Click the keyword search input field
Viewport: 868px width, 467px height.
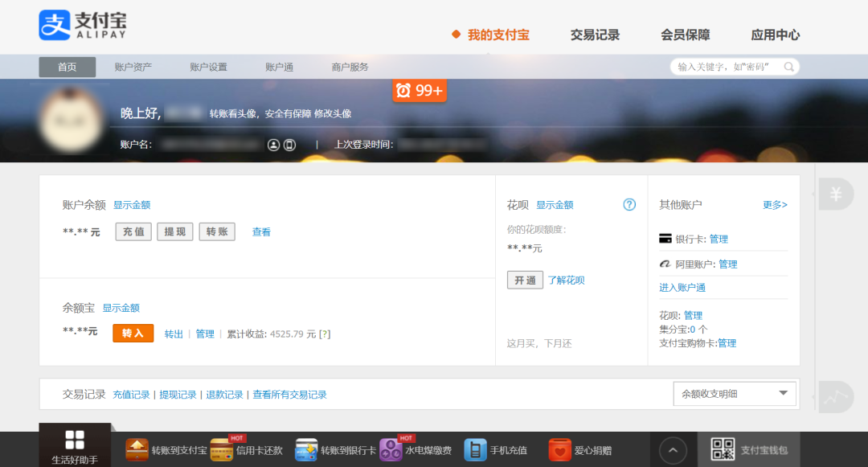pyautogui.click(x=726, y=68)
